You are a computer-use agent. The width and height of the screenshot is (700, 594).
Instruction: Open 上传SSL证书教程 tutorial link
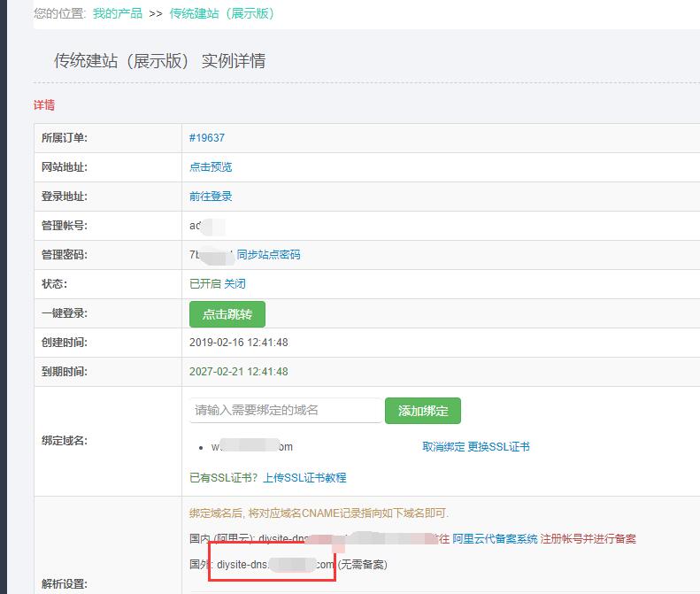click(304, 478)
